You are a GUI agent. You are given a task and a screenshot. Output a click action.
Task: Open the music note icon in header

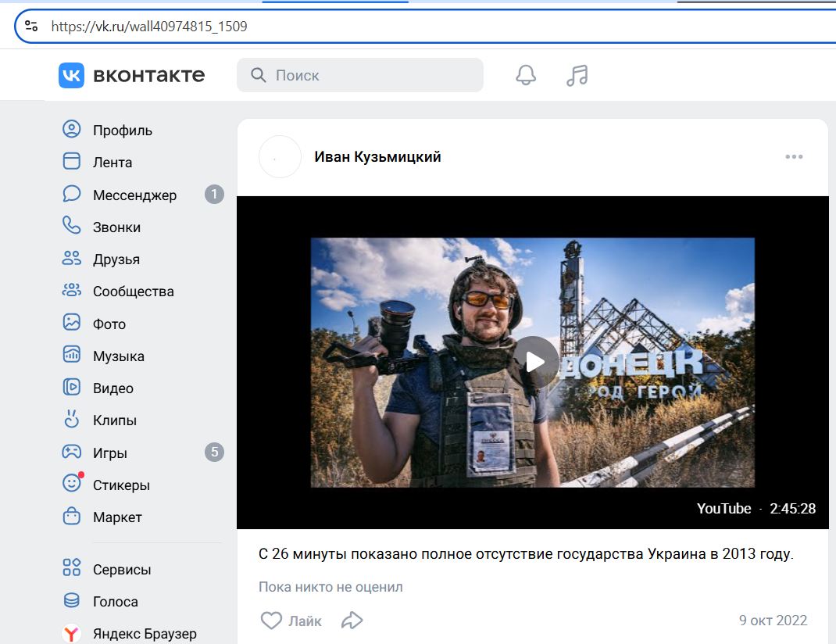(x=577, y=75)
